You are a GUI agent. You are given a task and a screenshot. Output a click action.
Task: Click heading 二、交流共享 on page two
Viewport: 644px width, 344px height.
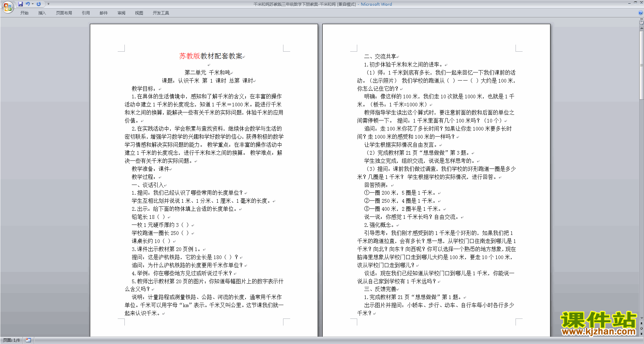380,56
